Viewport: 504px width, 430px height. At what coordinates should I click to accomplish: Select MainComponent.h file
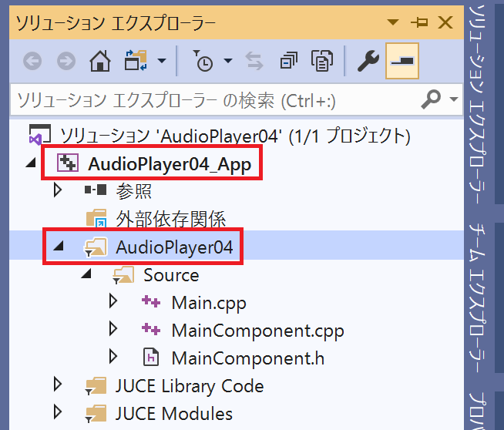pyautogui.click(x=248, y=358)
